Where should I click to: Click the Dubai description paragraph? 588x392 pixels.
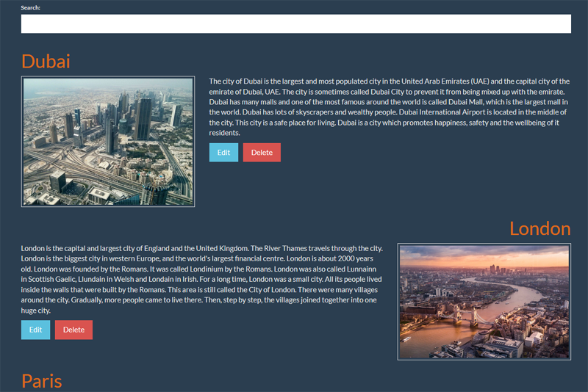(x=390, y=107)
